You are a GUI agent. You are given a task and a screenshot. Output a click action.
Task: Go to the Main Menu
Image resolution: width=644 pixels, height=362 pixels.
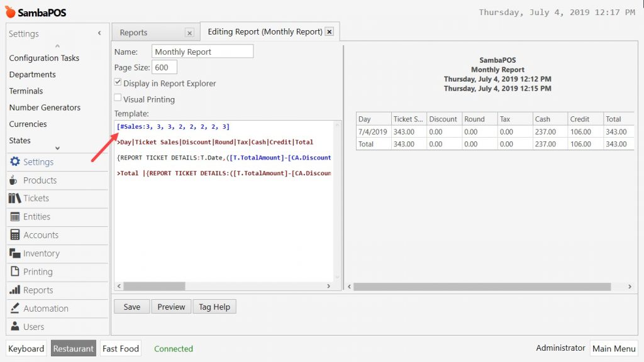tap(614, 348)
